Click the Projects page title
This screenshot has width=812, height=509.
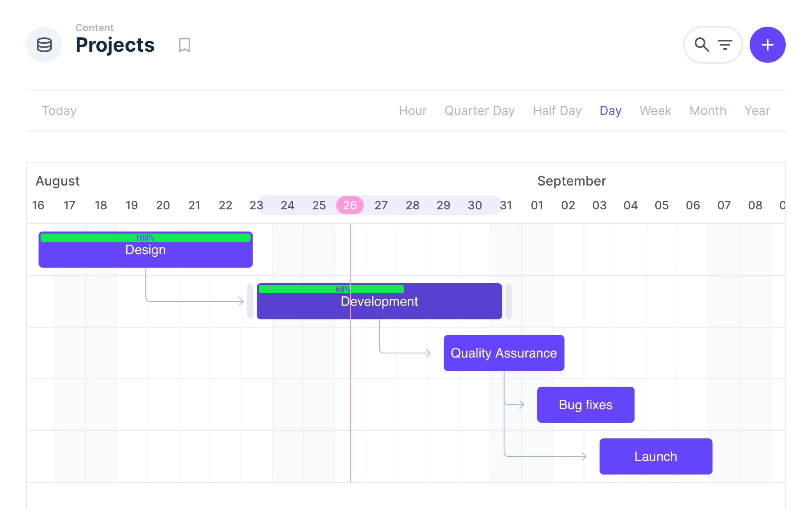pos(115,45)
